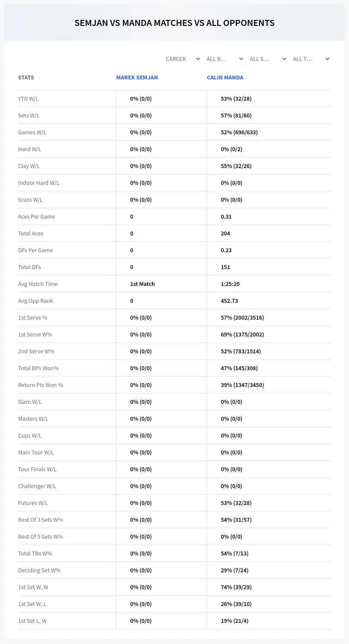
Task: Click the chevron arrow beside ALL T…
Action: pos(327,59)
